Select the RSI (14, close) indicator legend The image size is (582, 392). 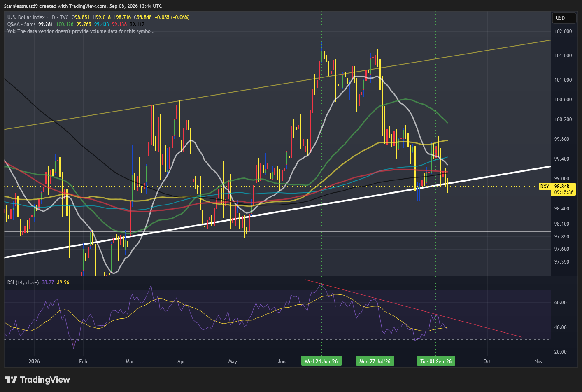(23, 282)
